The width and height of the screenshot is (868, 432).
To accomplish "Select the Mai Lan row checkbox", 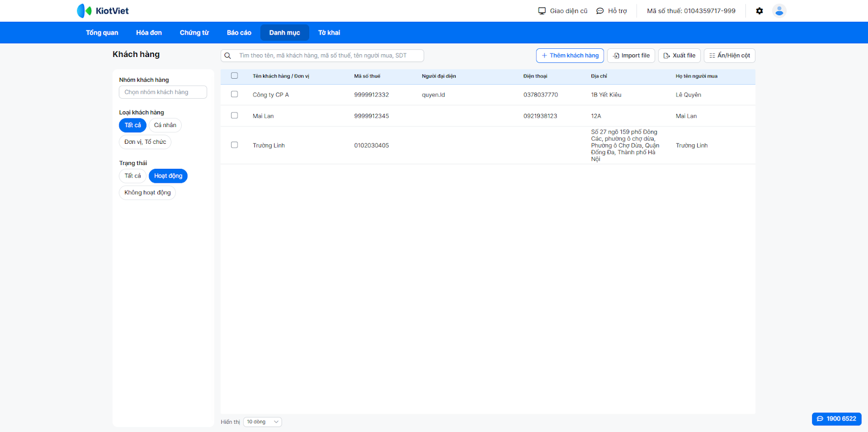I will pos(234,116).
